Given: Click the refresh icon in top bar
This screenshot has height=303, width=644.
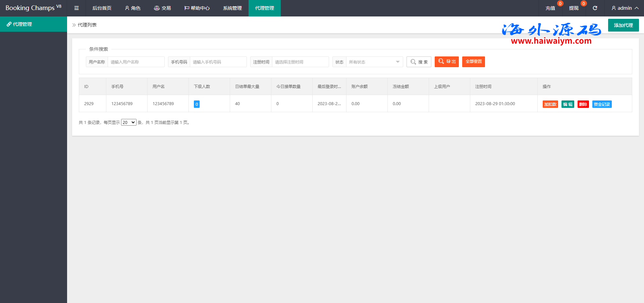Looking at the screenshot, I should (595, 8).
